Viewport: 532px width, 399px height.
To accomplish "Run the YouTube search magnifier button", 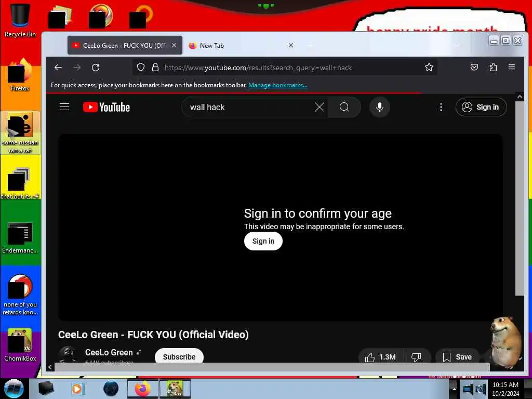I will [344, 107].
